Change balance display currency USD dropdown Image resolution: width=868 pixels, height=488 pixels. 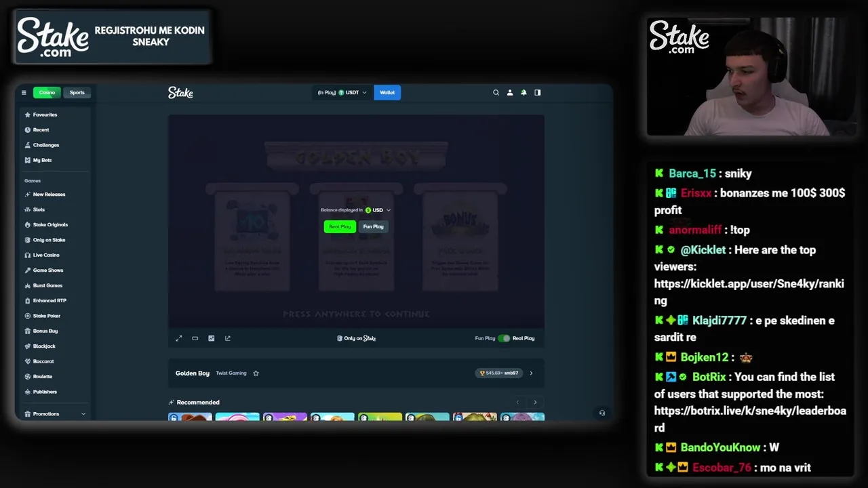pyautogui.click(x=378, y=210)
